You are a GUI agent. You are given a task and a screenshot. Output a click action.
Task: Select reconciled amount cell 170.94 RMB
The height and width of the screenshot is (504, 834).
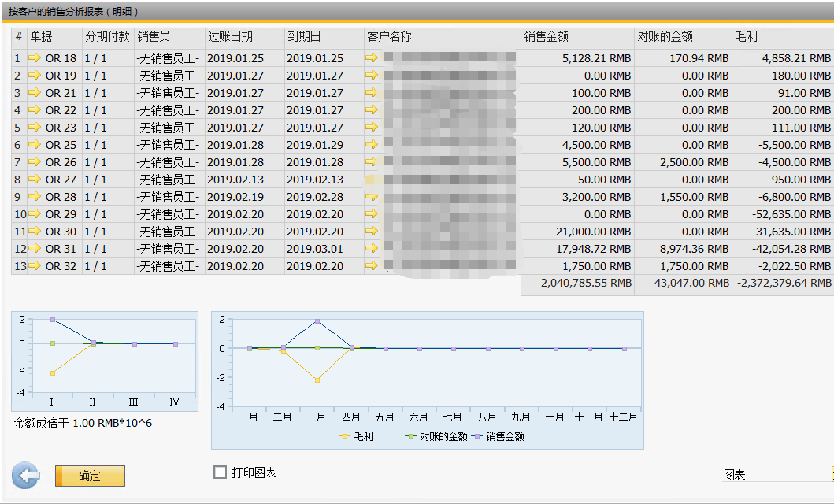pos(683,58)
